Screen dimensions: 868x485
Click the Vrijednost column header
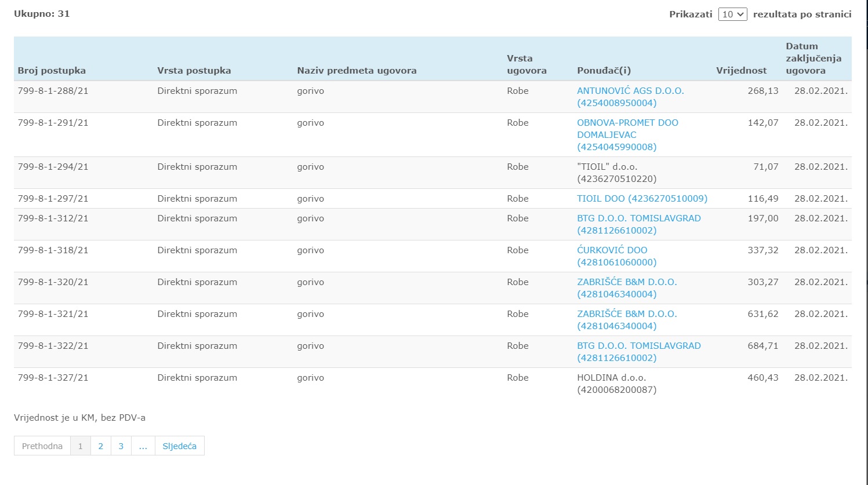click(x=741, y=70)
